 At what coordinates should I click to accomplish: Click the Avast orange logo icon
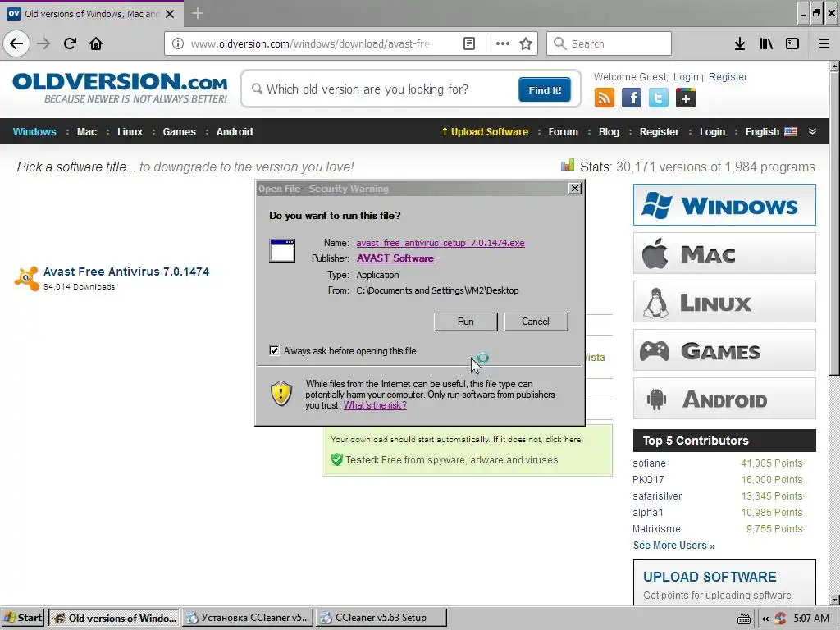click(x=26, y=278)
